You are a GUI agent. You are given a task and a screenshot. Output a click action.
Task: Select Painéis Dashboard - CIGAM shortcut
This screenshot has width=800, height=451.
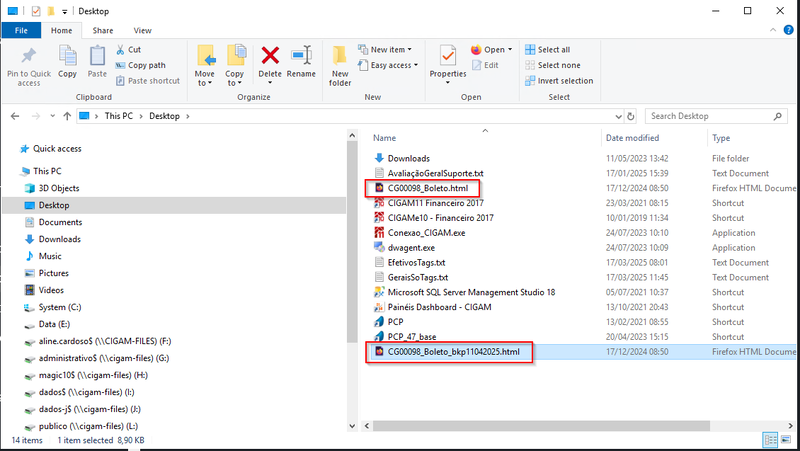(439, 307)
